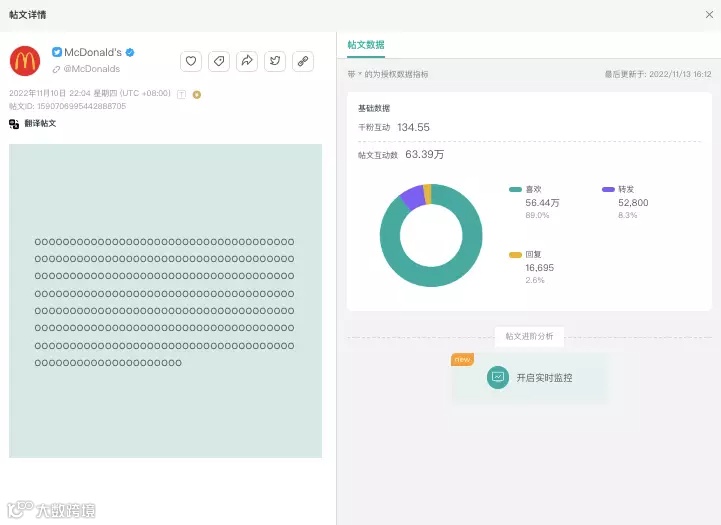The height and width of the screenshot is (525, 721).
Task: Click the likes count 56.44万
Action: [543, 203]
